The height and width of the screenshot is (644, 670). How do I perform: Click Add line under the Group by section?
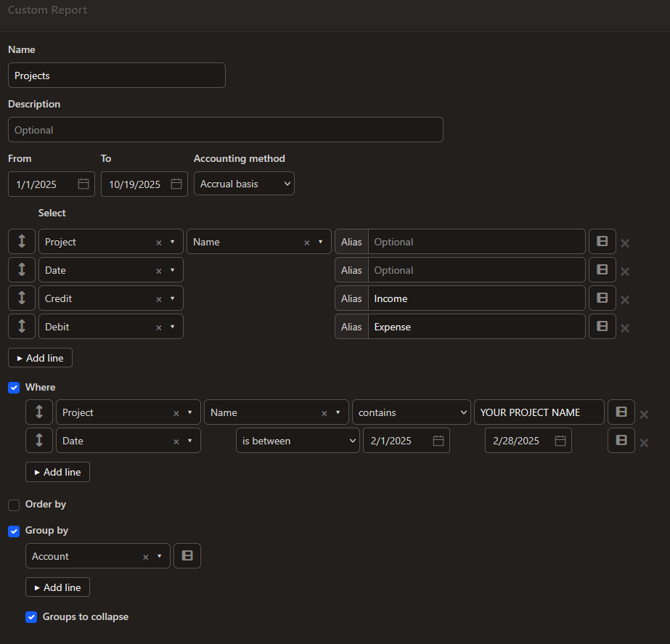pos(57,587)
